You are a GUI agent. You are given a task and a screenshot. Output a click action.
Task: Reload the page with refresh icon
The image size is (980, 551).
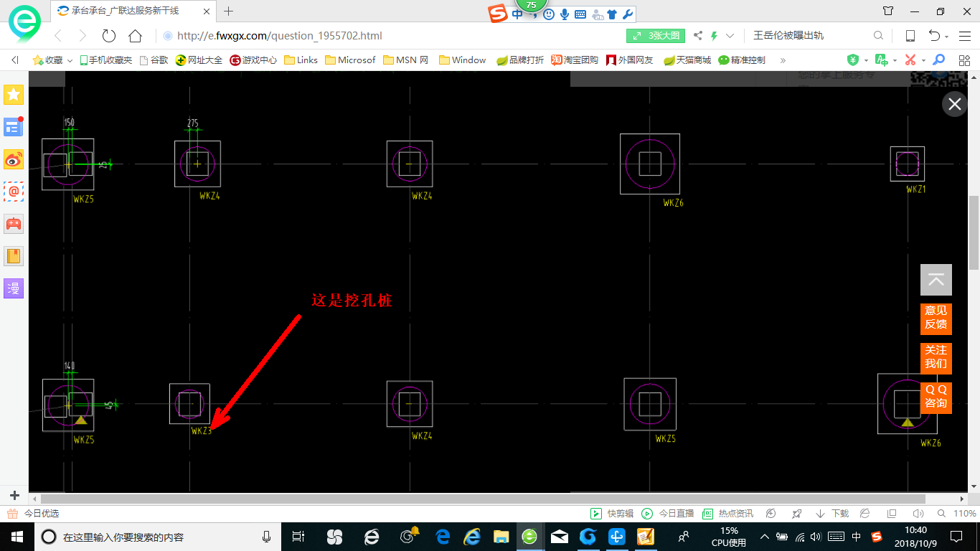(x=108, y=36)
